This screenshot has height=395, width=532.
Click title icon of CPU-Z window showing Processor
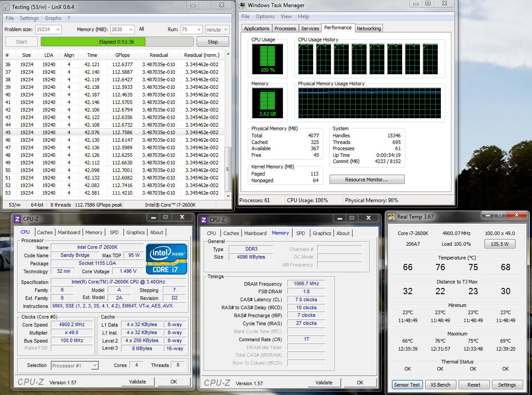coord(17,219)
